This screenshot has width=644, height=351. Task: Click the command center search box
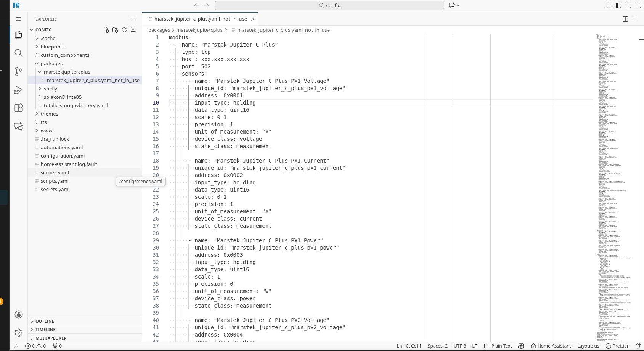click(x=329, y=5)
